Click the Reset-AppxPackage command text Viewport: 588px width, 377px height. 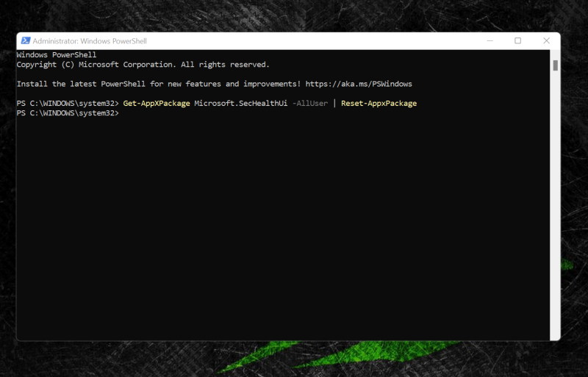[x=379, y=104]
